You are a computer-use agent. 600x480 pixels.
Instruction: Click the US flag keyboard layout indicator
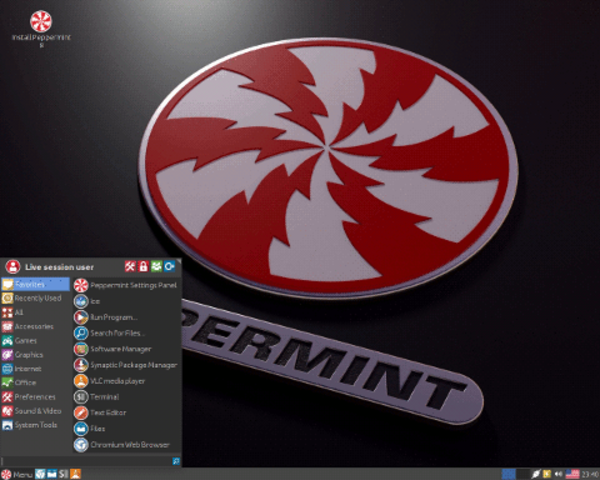[x=572, y=474]
